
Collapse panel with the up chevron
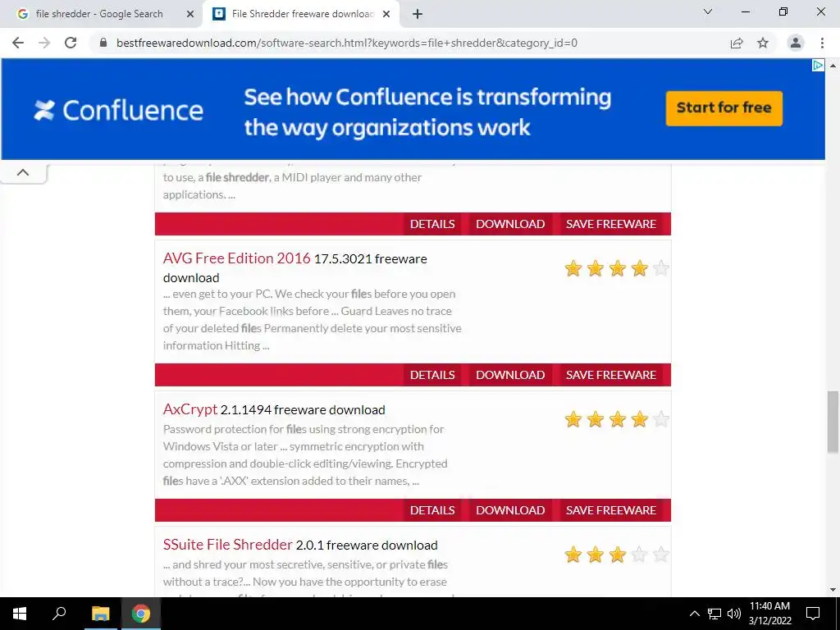tap(23, 172)
